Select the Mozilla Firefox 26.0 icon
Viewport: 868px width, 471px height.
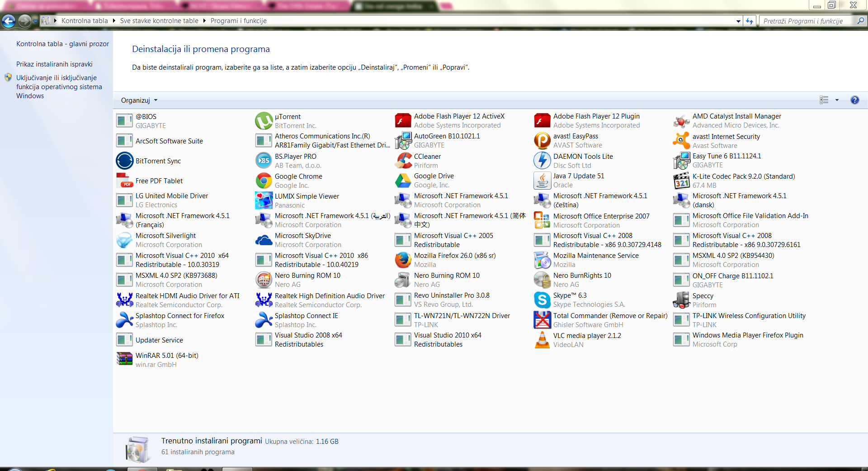point(403,260)
